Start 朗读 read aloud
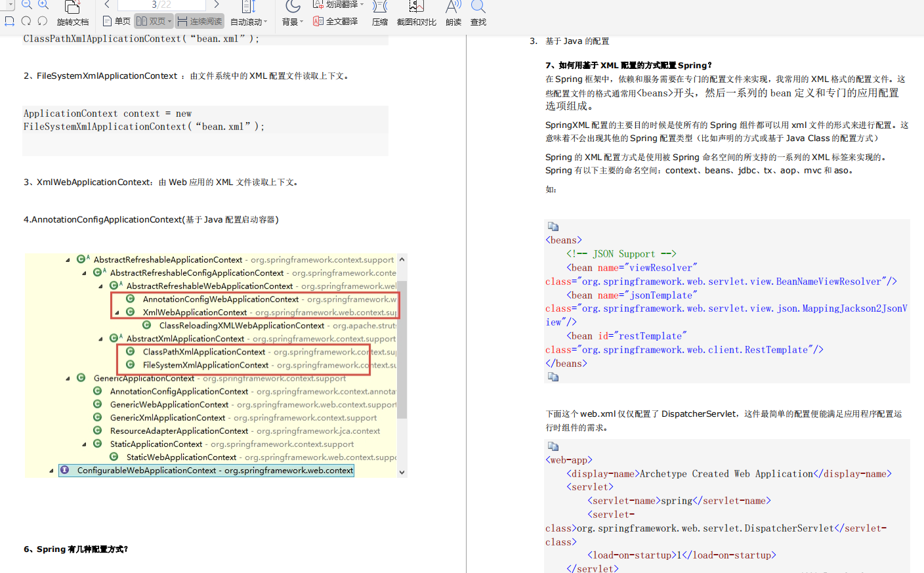The height and width of the screenshot is (573, 924). [453, 14]
